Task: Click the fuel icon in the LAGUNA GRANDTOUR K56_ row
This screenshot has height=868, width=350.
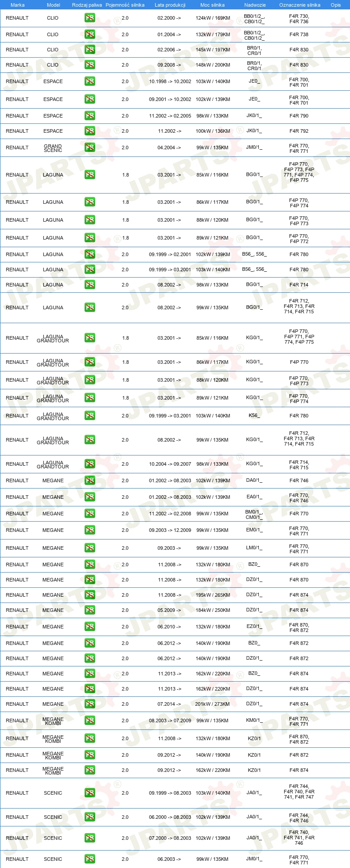Action: (x=90, y=416)
